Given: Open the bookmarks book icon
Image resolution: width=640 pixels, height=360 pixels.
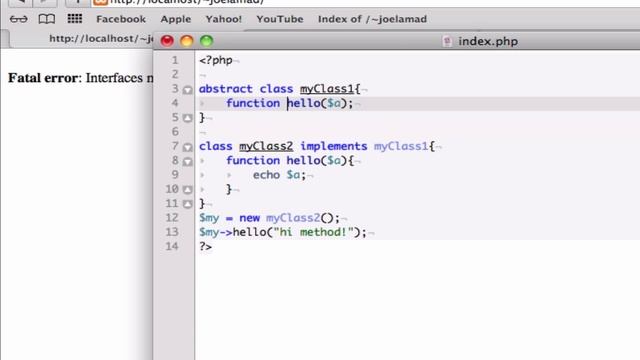Looking at the screenshot, I should point(47,19).
